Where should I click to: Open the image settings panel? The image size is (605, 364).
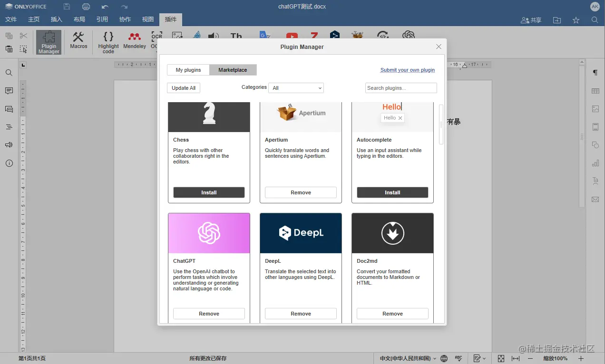click(595, 108)
